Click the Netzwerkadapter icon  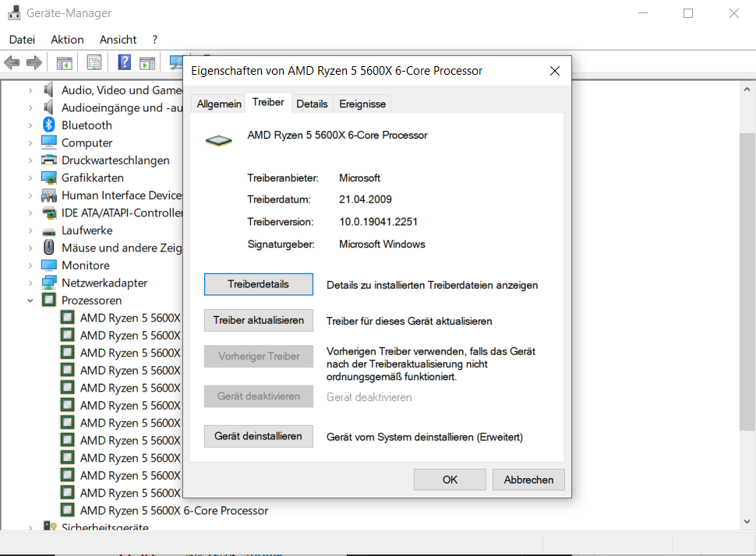(48, 283)
